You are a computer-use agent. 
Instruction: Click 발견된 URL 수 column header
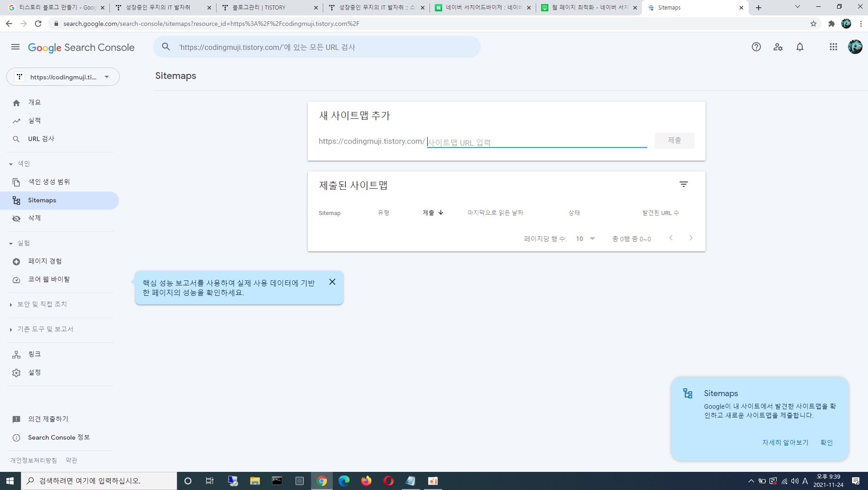click(x=661, y=213)
